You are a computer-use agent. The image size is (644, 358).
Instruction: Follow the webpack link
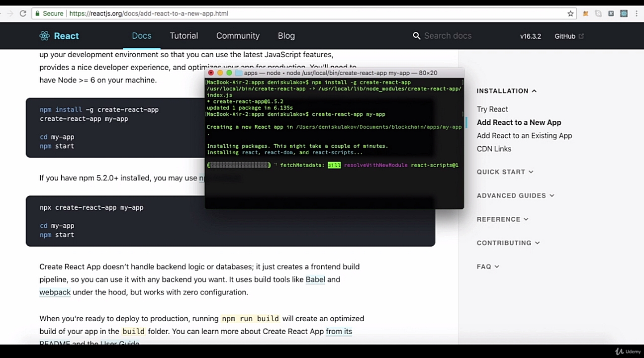(x=55, y=292)
